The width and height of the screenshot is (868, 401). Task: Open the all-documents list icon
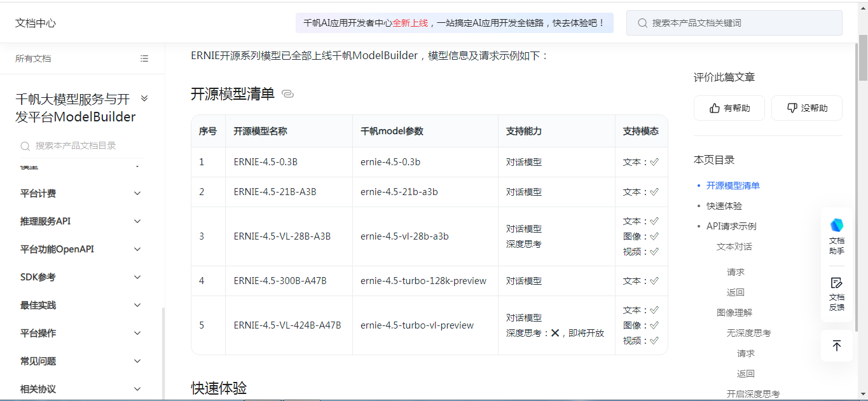144,58
